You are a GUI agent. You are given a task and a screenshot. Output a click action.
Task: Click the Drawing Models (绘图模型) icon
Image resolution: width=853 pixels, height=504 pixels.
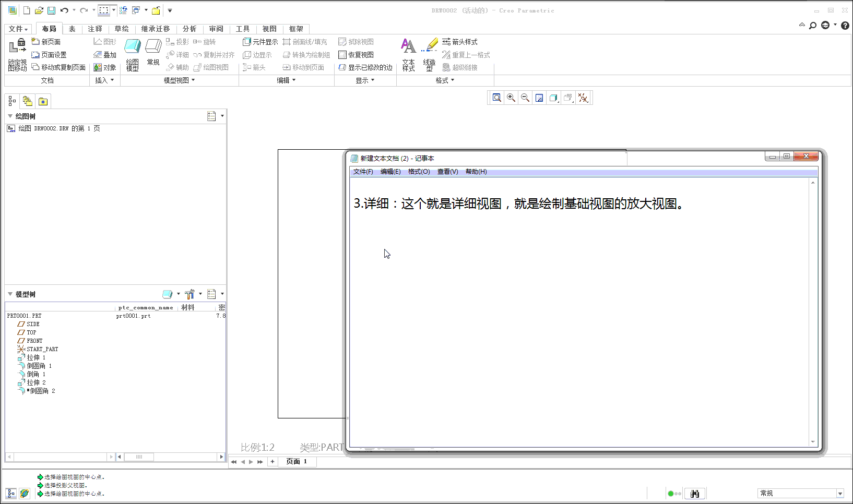[x=133, y=54]
